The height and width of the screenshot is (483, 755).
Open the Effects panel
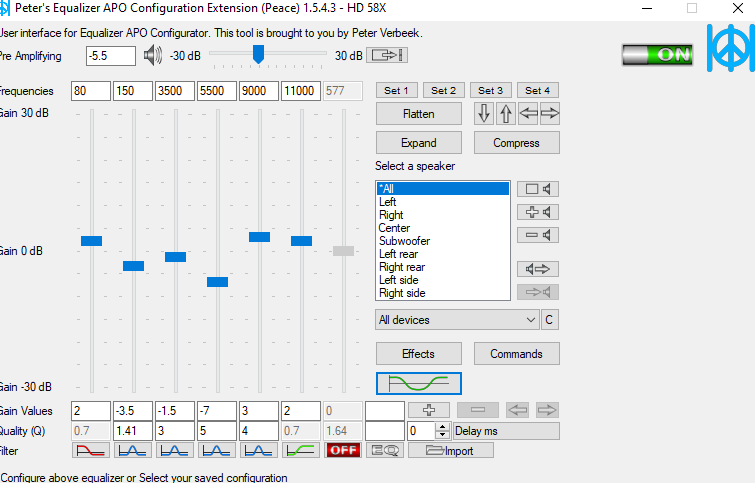coord(418,354)
